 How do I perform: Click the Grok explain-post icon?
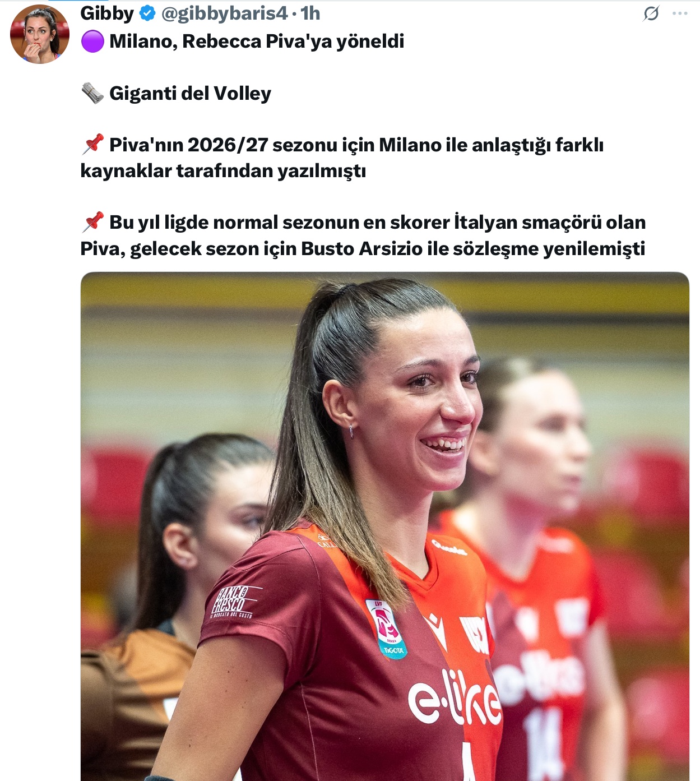click(651, 13)
